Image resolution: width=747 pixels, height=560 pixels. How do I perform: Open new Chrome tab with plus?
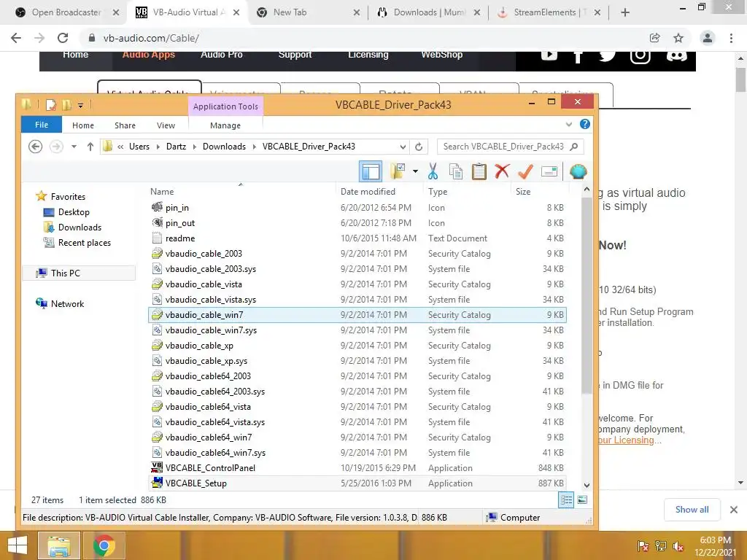(x=625, y=12)
